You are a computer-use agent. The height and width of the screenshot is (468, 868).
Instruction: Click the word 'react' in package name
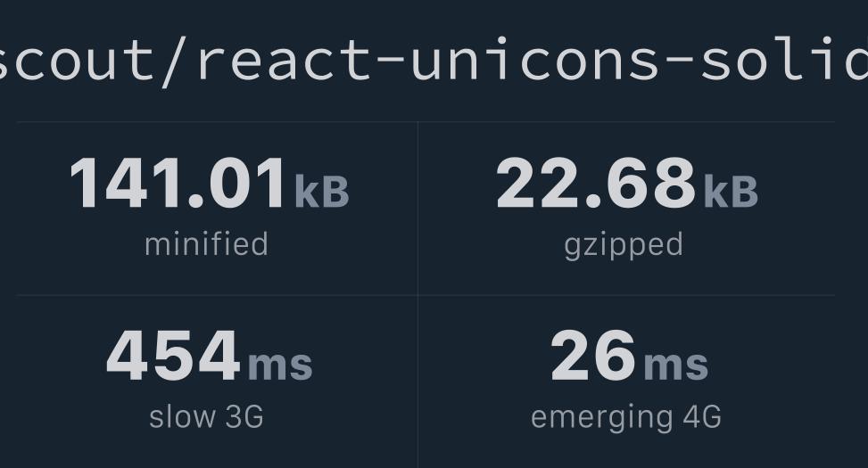280,59
